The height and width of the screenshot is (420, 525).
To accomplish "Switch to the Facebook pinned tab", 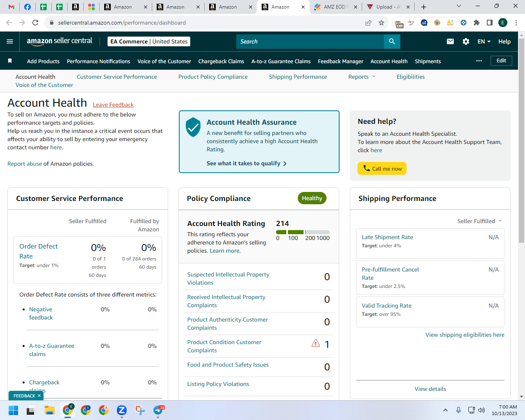I will [x=27, y=7].
